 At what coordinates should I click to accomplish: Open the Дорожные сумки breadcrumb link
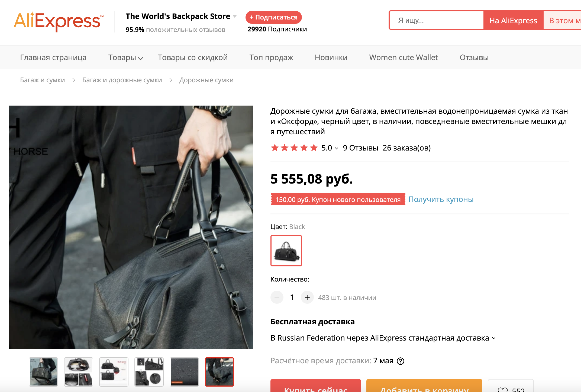coord(206,80)
